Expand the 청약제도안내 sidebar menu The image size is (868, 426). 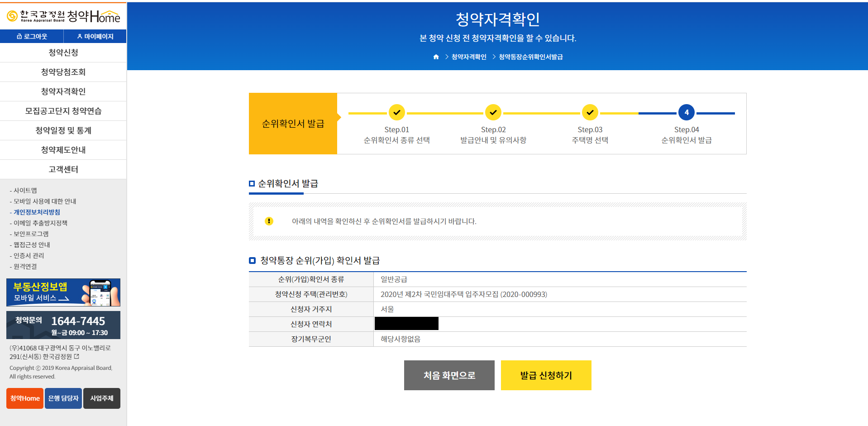[63, 150]
